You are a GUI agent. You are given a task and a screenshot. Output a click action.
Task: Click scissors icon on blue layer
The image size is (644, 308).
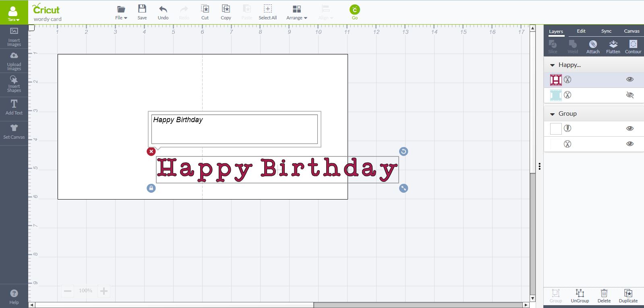[567, 95]
